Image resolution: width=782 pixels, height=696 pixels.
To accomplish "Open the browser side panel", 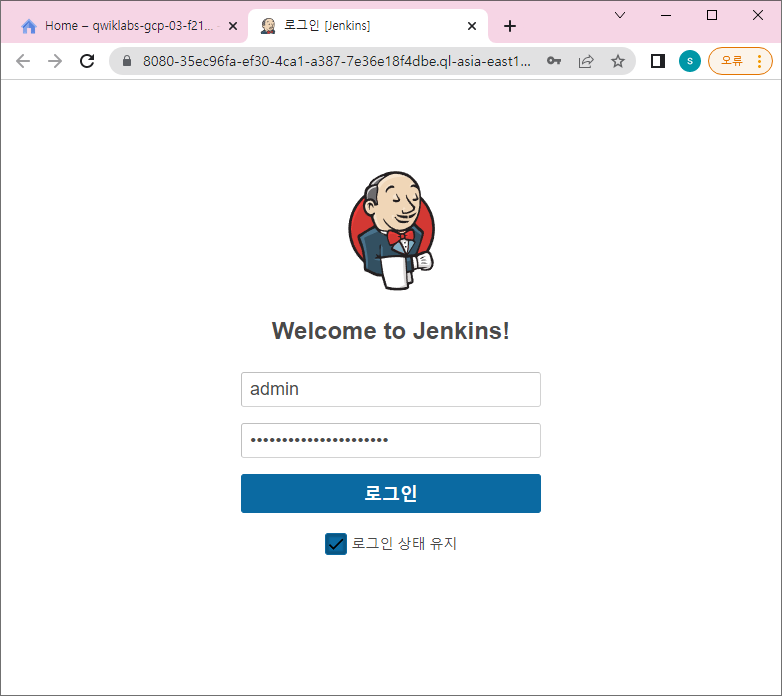I will coord(658,61).
